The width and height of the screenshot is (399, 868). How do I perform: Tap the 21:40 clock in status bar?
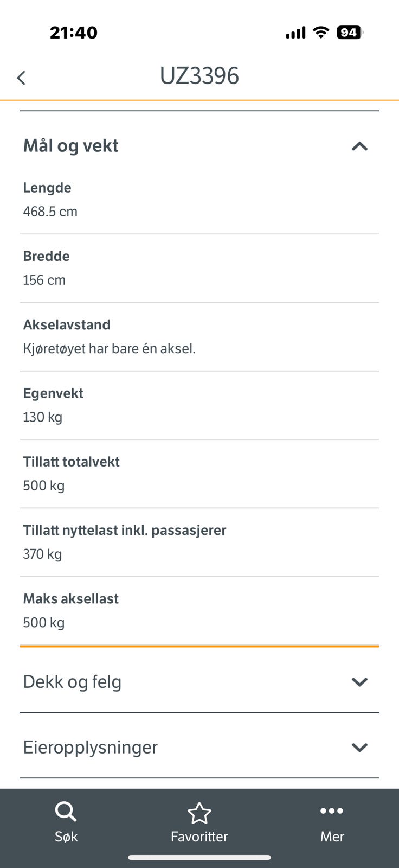74,33
